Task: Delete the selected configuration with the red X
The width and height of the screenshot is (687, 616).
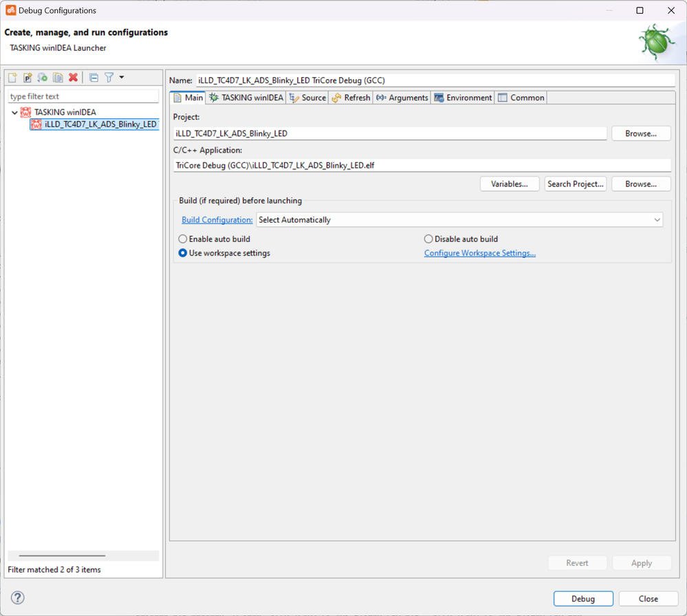Action: (73, 78)
